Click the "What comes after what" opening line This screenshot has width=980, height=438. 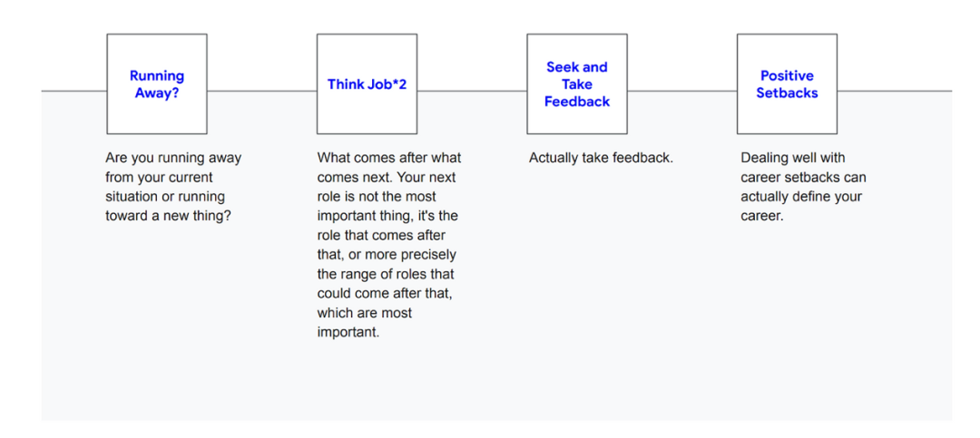point(389,158)
